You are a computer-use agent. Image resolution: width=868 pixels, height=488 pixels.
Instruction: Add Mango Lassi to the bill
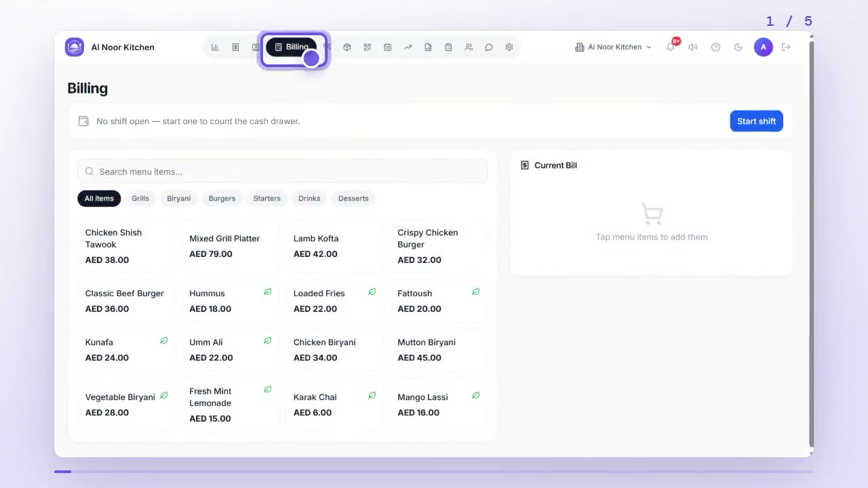[x=439, y=405]
